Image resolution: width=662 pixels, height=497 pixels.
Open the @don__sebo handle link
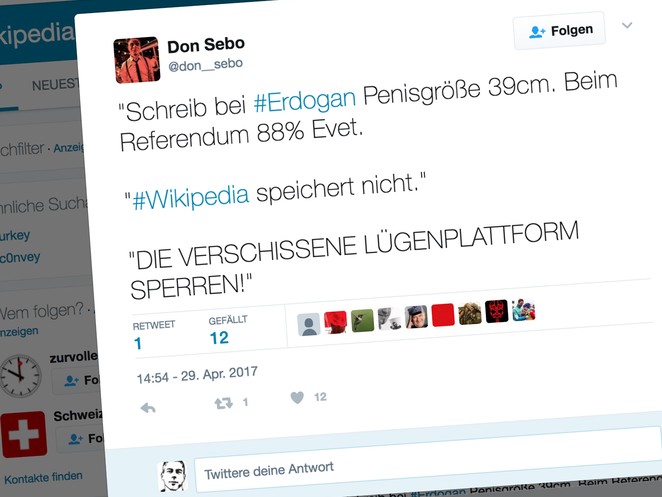206,65
